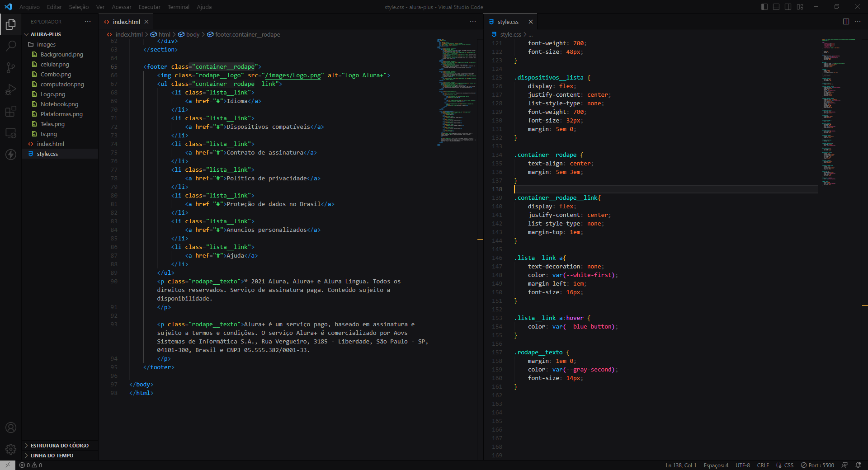Switch to the index.html editor tab
This screenshot has width=868, height=470.
pos(126,22)
